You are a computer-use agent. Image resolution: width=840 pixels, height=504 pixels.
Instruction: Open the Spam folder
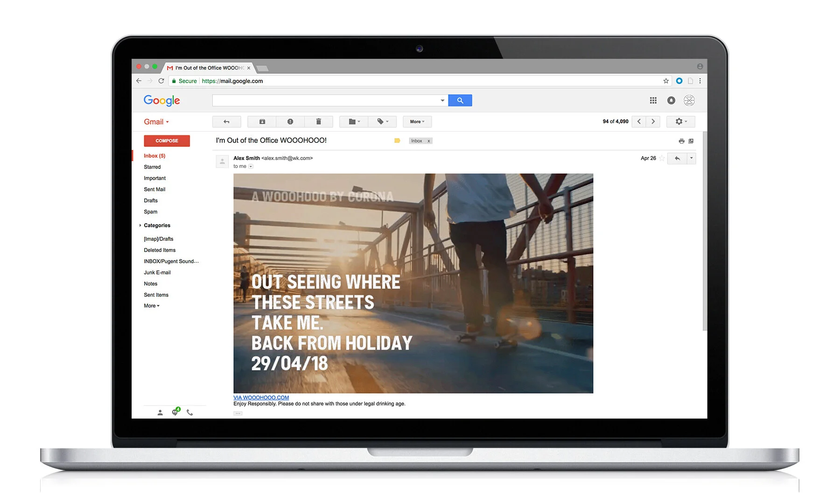[151, 212]
